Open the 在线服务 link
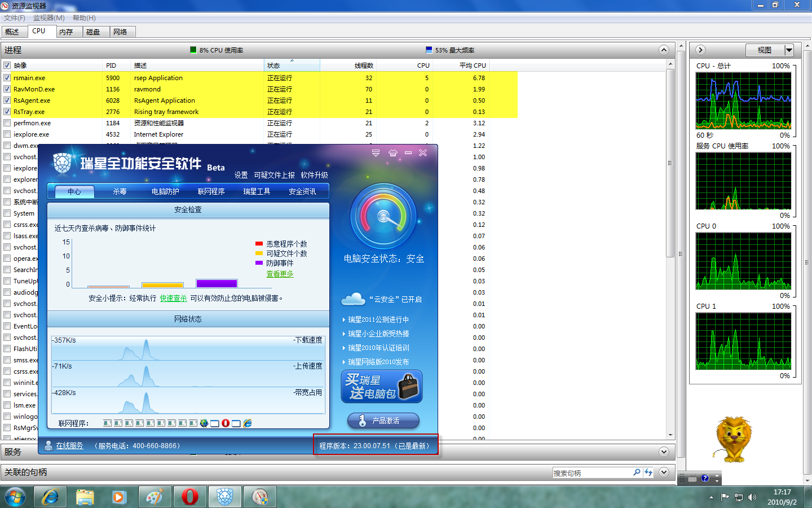Image resolution: width=812 pixels, height=508 pixels. click(70, 445)
